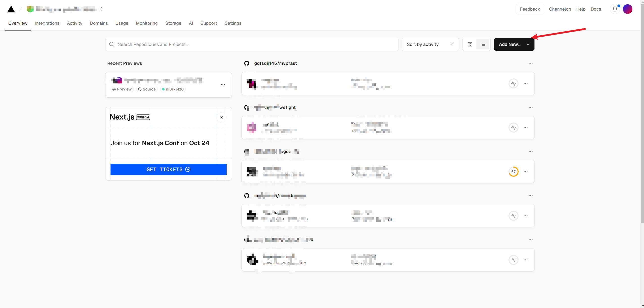Open the Storage tab
Screen dimensions: 644x308
pyautogui.click(x=173, y=23)
